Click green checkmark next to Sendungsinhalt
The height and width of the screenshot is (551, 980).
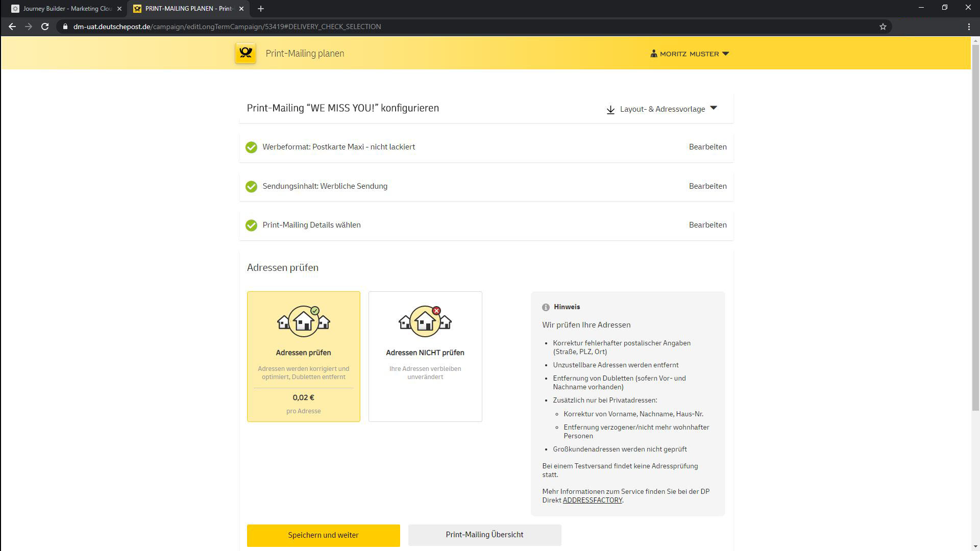(251, 187)
